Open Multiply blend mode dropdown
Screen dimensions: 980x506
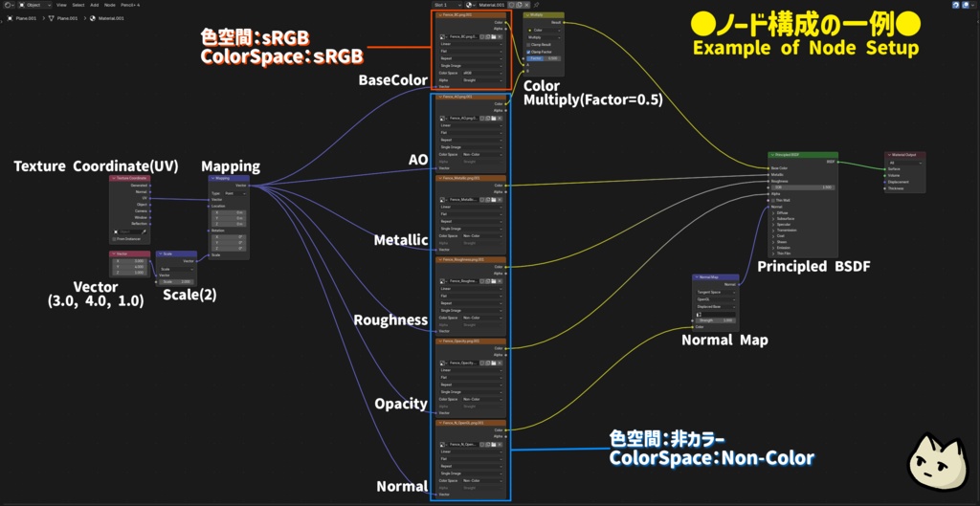tap(544, 37)
